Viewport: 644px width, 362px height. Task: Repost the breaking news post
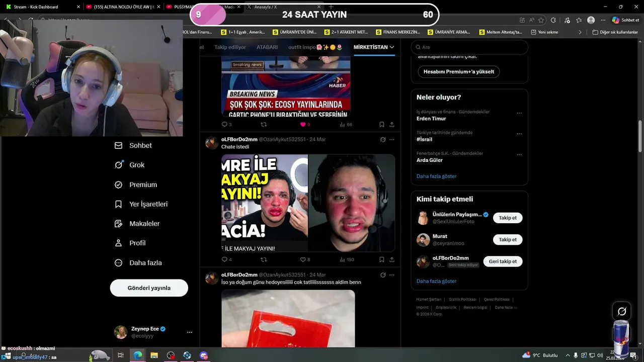pos(264,124)
